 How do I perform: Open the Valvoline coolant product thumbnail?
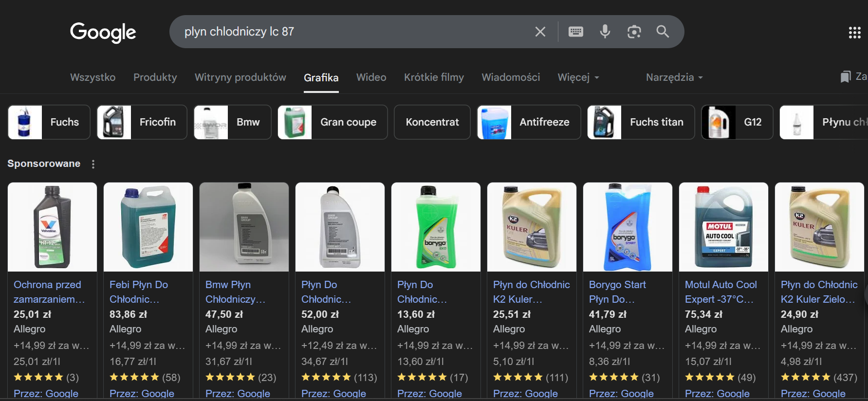[52, 227]
